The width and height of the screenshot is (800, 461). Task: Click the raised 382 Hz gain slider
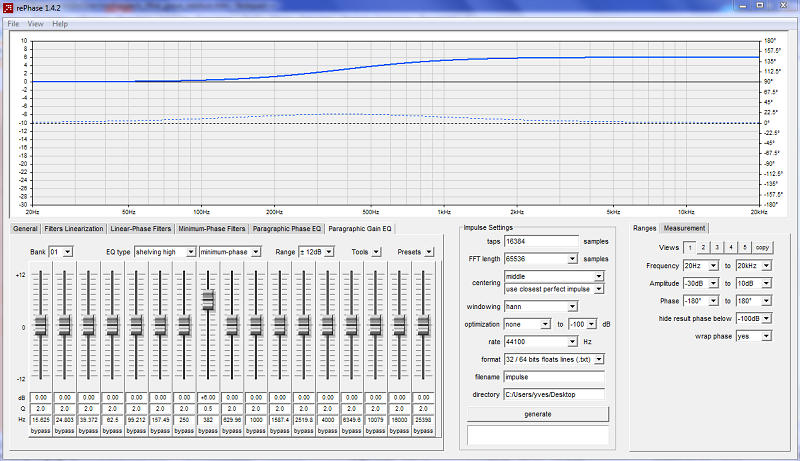(208, 300)
